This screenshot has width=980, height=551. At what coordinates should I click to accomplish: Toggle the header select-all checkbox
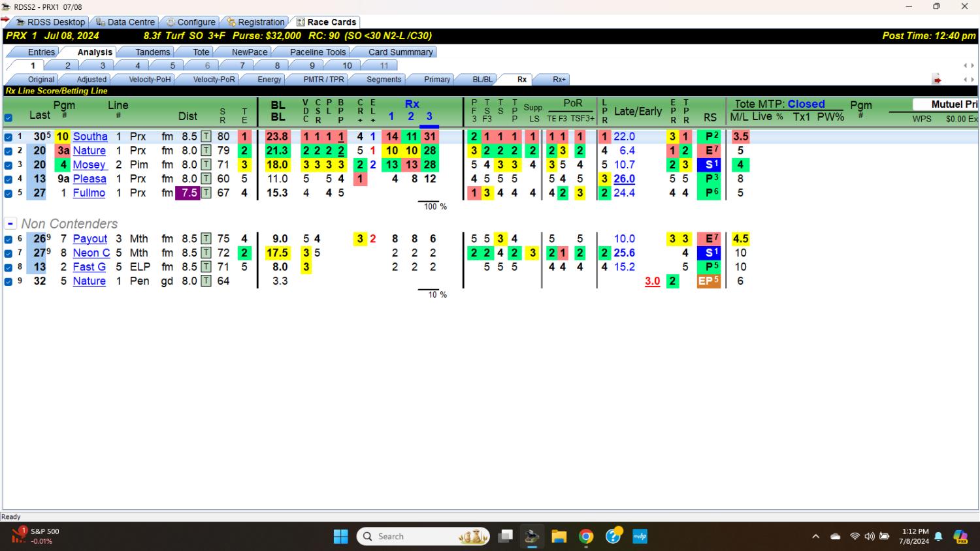8,118
